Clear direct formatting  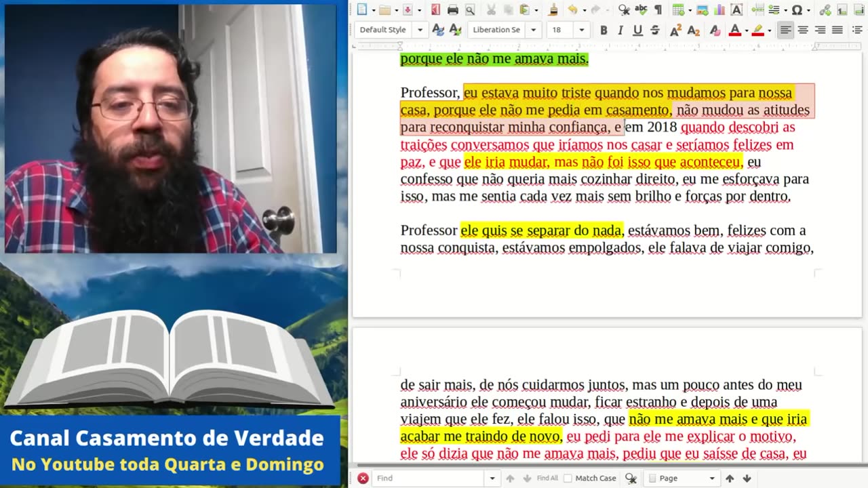pos(714,30)
